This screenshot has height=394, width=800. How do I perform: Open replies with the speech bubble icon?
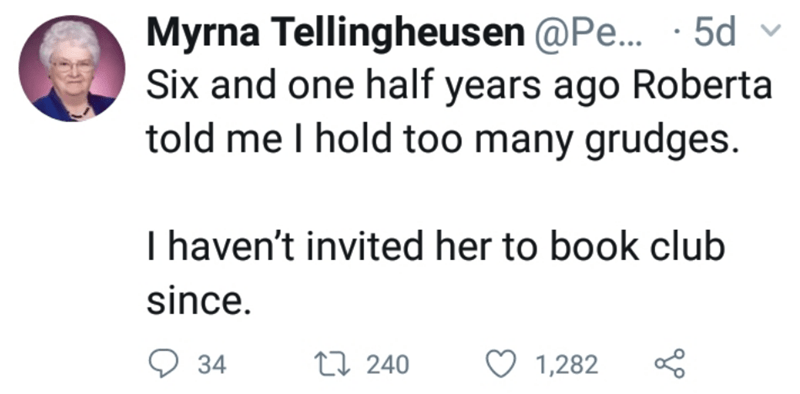[163, 365]
